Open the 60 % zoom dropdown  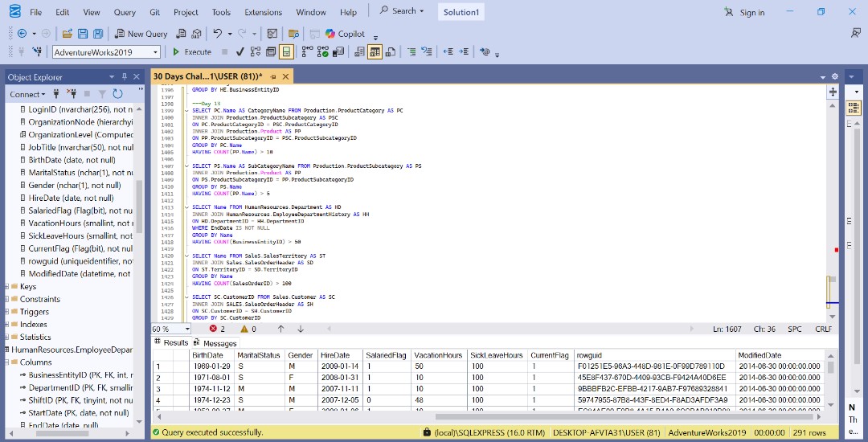pyautogui.click(x=186, y=329)
